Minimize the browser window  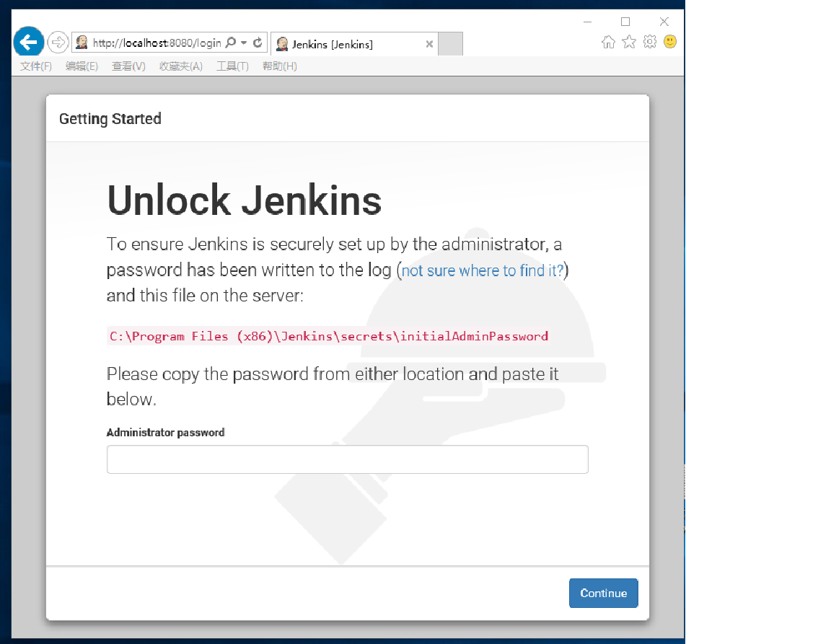tap(587, 22)
